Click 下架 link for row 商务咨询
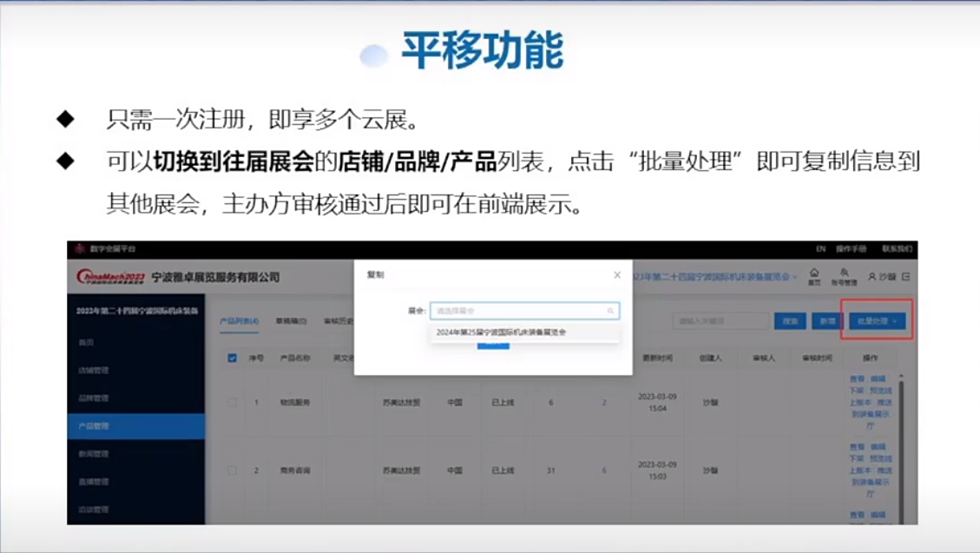The image size is (980, 553). pyautogui.click(x=857, y=458)
